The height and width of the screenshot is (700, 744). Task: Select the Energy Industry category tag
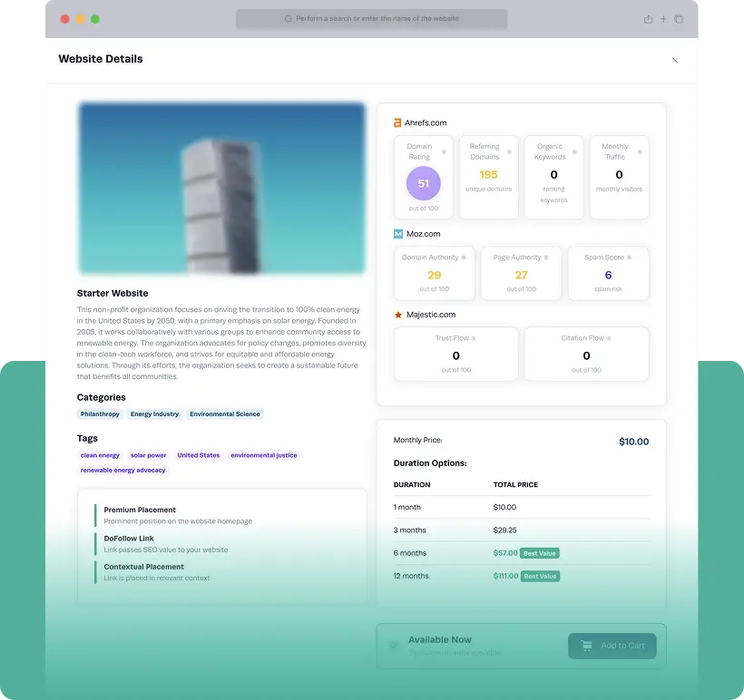coord(154,414)
